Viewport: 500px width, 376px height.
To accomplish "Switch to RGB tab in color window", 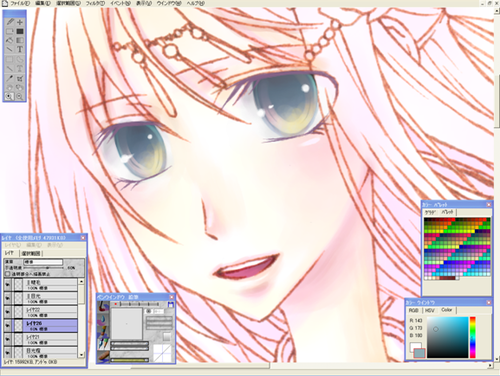I will click(414, 310).
